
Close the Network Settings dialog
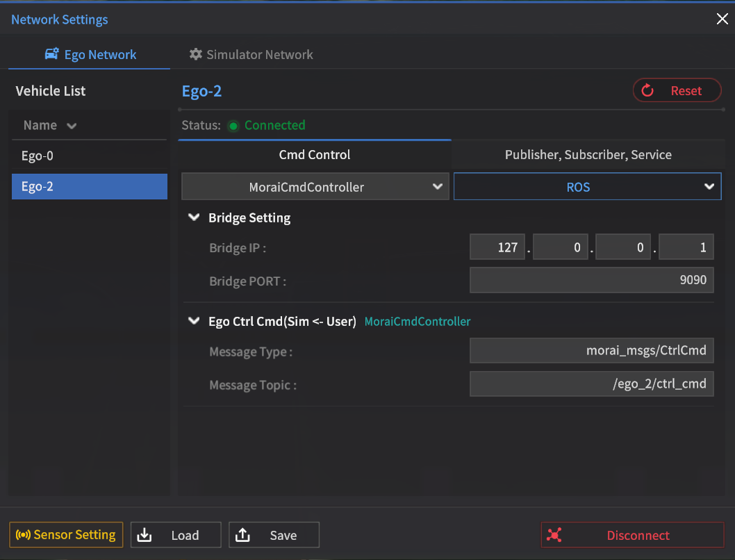[722, 19]
